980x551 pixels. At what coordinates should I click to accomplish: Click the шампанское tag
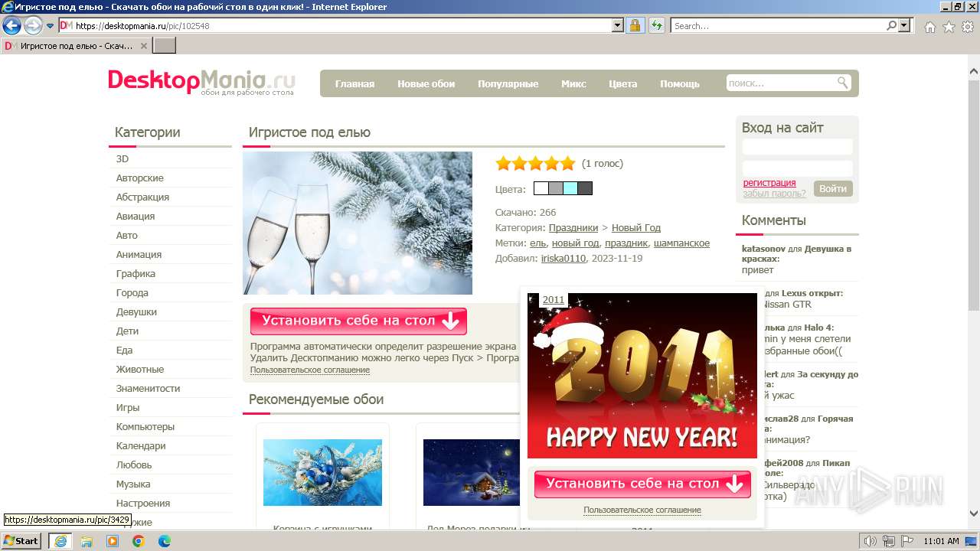click(681, 243)
